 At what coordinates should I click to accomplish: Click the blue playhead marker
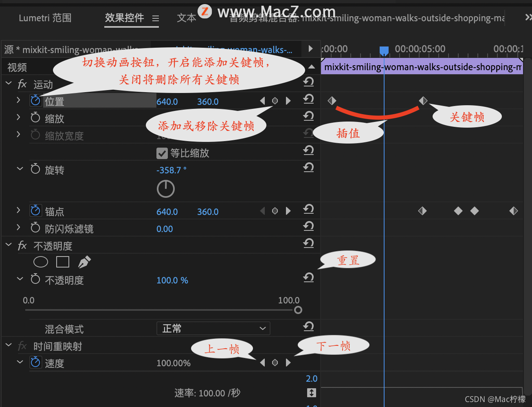384,51
